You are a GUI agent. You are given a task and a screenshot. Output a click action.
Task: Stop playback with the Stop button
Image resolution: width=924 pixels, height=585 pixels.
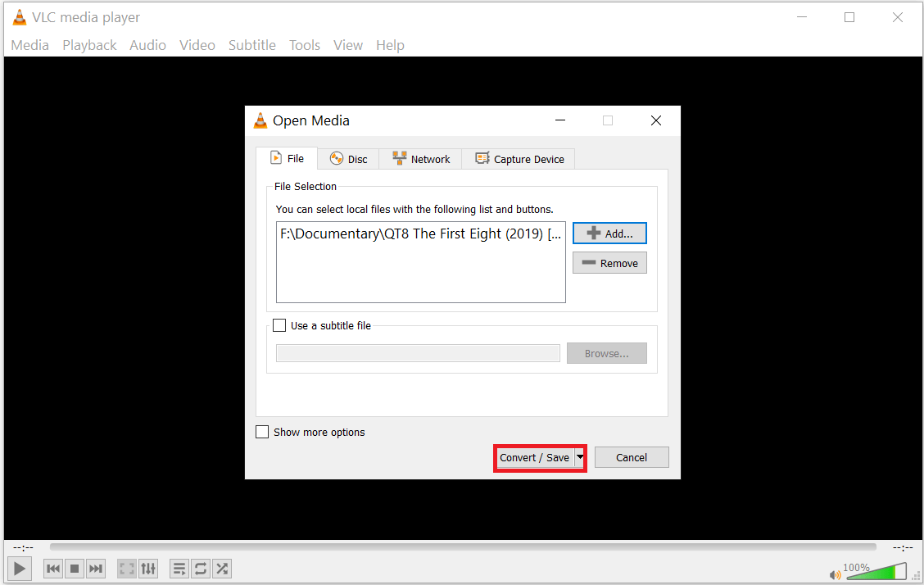point(75,569)
